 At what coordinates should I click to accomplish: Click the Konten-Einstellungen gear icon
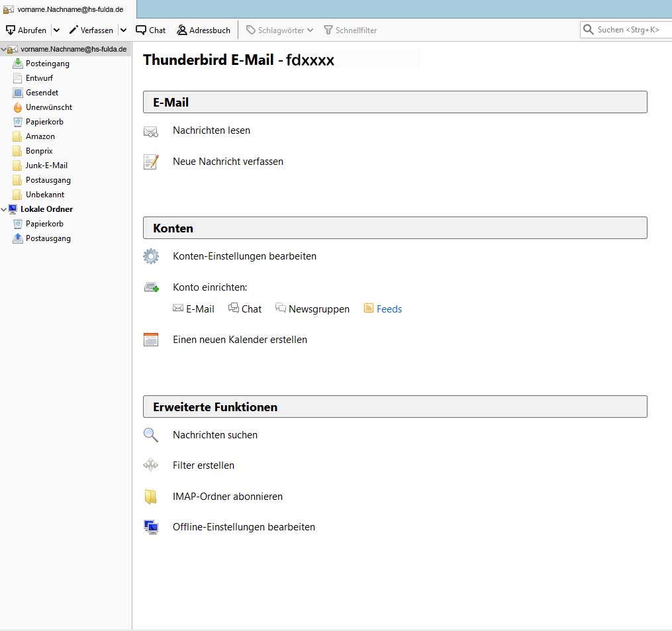[x=151, y=256]
